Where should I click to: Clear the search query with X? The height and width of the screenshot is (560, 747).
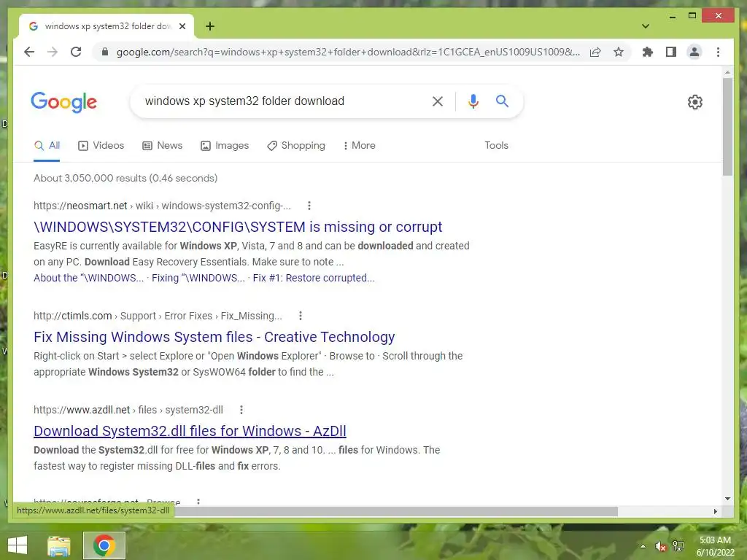point(438,101)
